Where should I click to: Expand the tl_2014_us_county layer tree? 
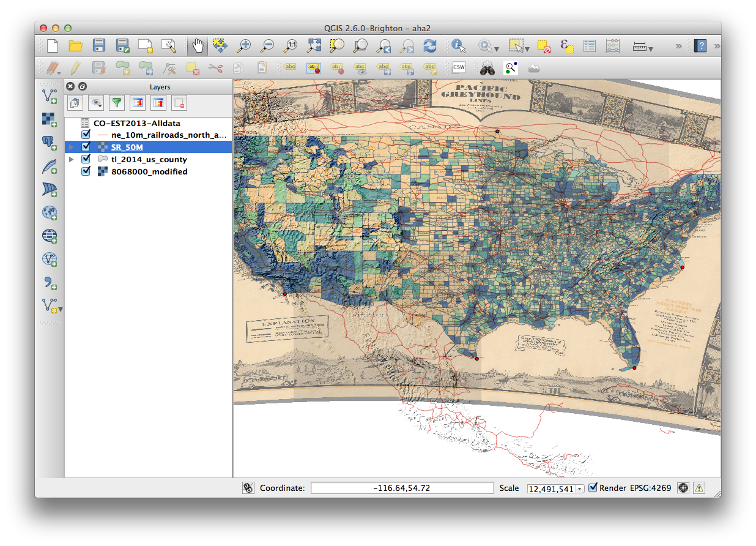72,159
